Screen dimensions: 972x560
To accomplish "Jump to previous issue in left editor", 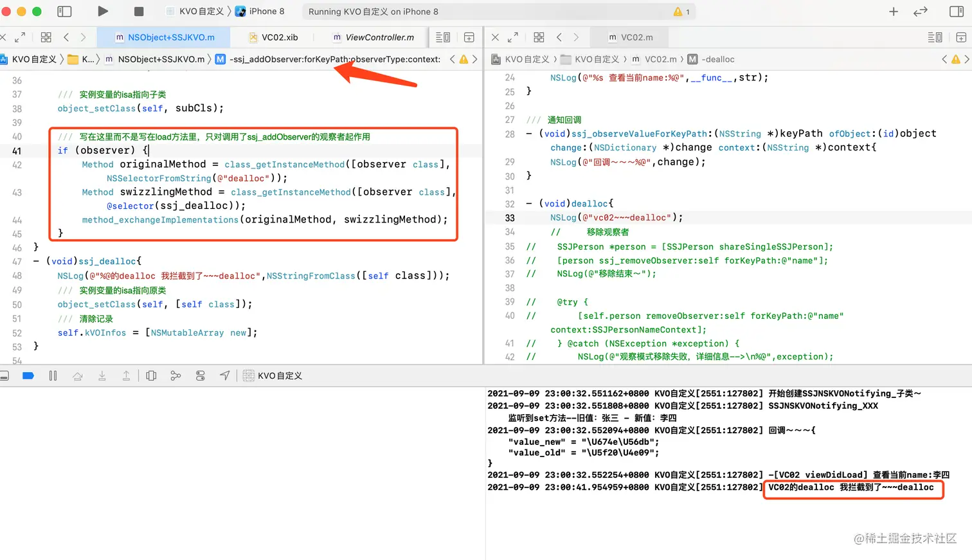I will (x=453, y=59).
